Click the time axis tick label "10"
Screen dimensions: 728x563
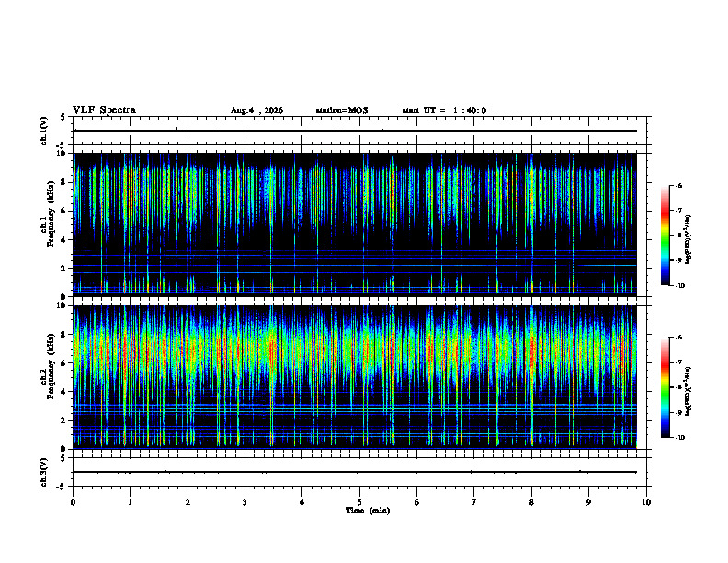click(646, 502)
